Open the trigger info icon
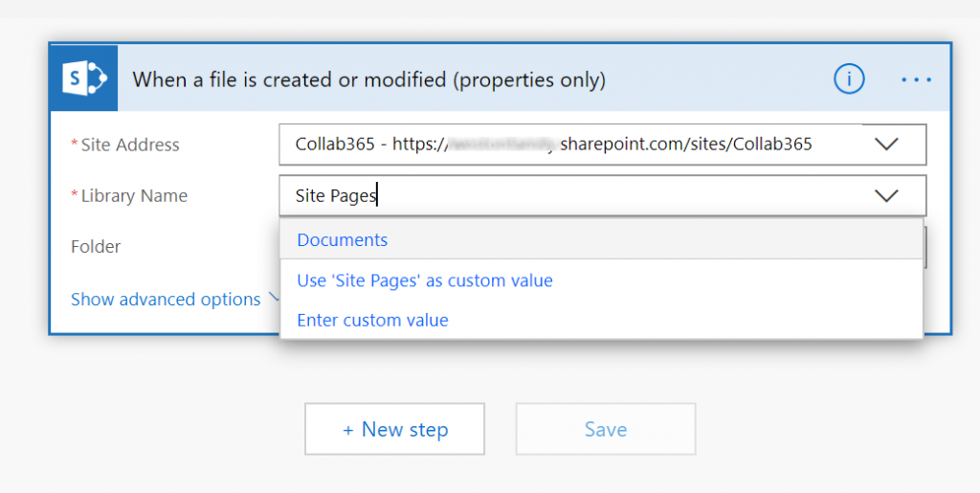This screenshot has width=980, height=493. [x=849, y=79]
